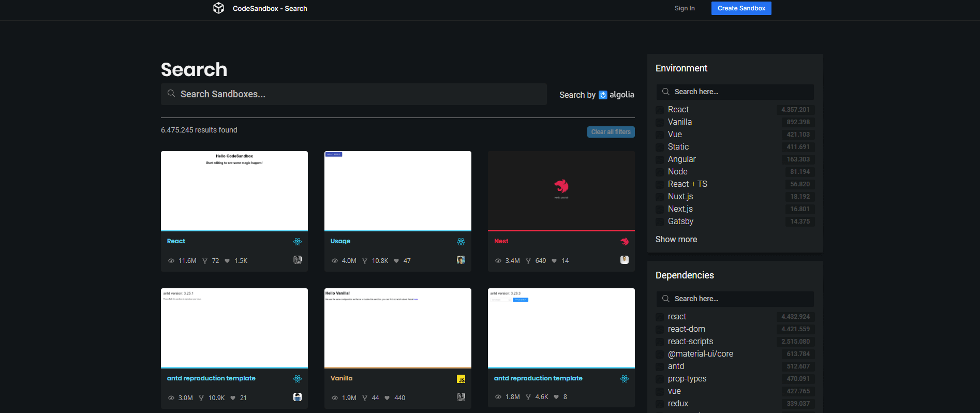This screenshot has height=413, width=980.
Task: Toggle the Static environment checkbox
Action: tap(660, 147)
